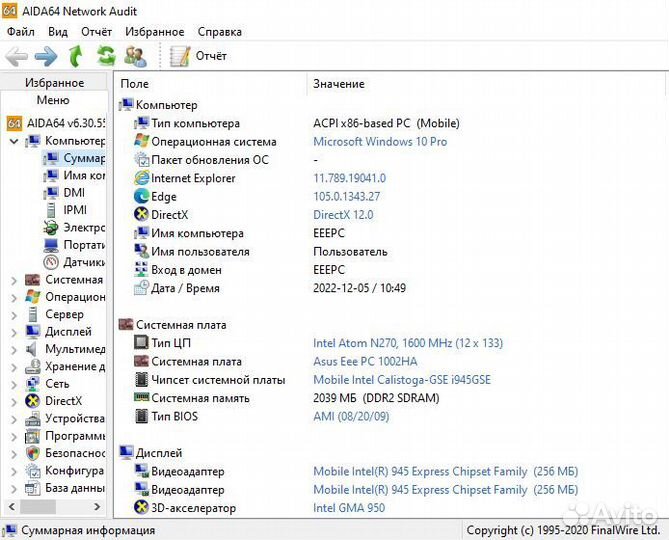The image size is (669, 540).
Task: Click the Устройства tree icon
Action: point(32,419)
